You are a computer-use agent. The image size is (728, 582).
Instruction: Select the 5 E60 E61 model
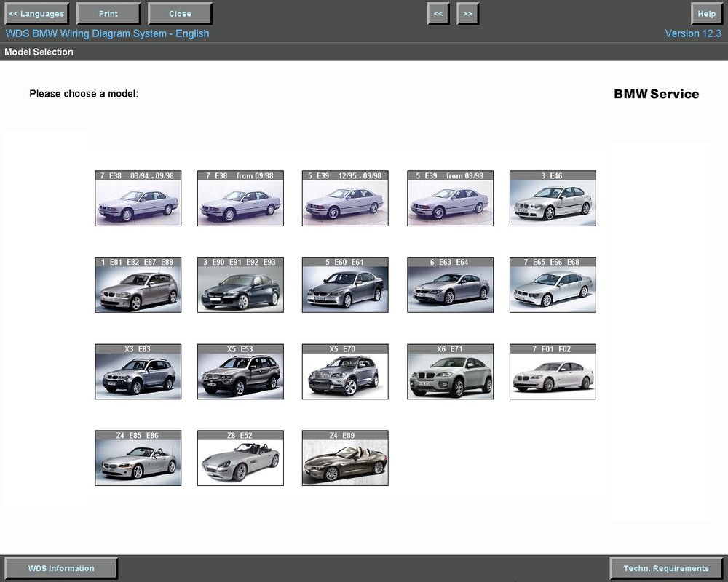click(x=345, y=285)
